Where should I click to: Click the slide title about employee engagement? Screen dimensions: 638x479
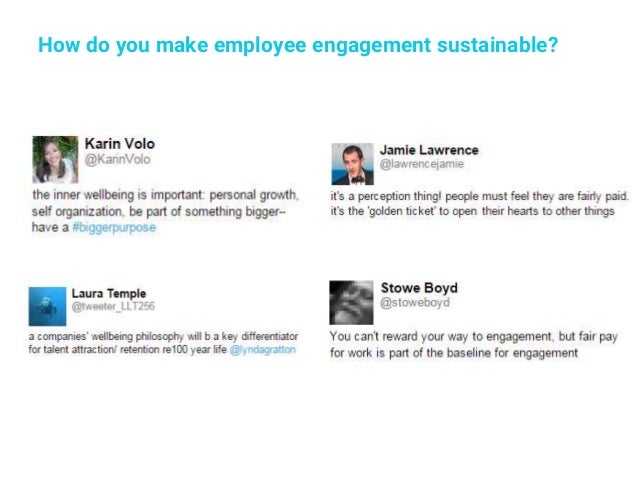[x=297, y=45]
